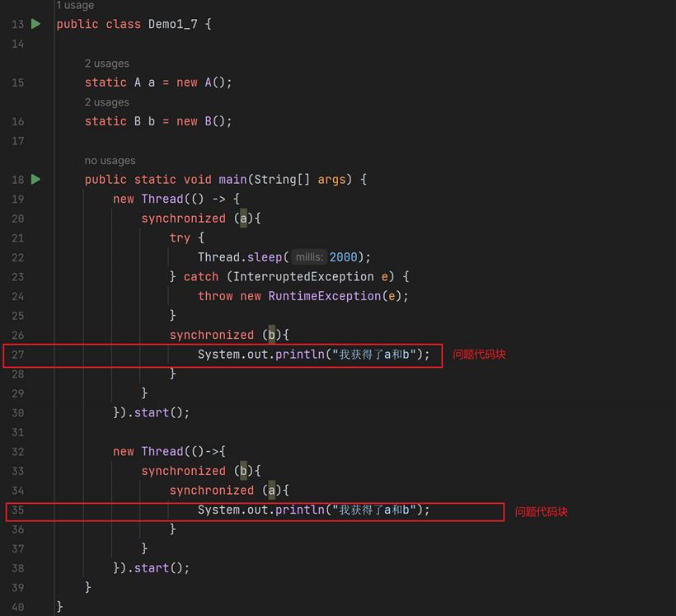The width and height of the screenshot is (676, 616).
Task: Click highlighted 'a' in line 34 synchronized
Action: point(271,491)
